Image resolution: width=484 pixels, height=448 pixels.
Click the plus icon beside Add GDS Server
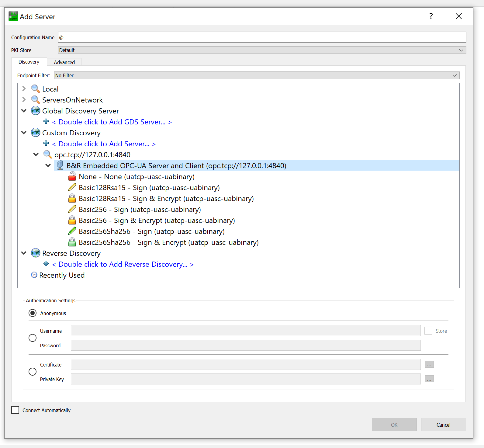[46, 121]
